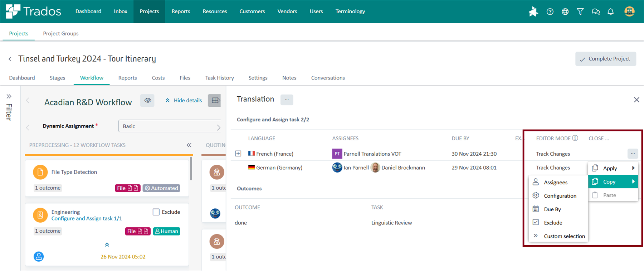Viewport: 644px width, 271px height.
Task: Click the blue assignee icon in Engineering card
Action: [x=39, y=256]
